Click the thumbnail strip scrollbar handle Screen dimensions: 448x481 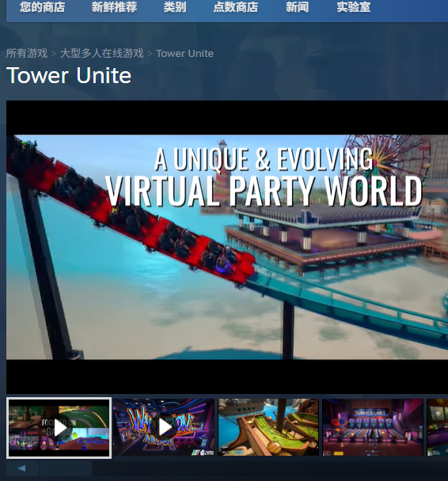click(x=66, y=468)
